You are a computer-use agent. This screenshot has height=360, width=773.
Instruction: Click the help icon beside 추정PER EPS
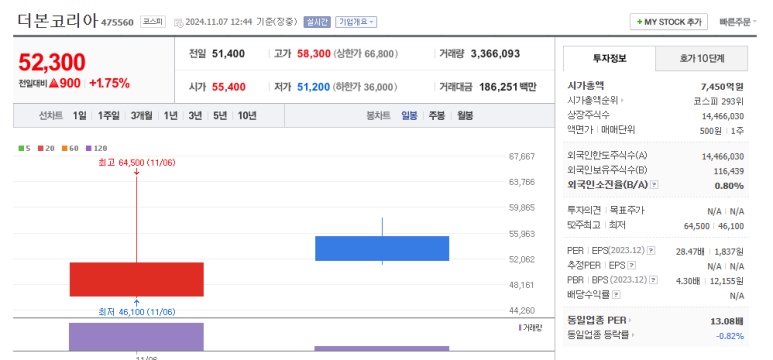[632, 265]
